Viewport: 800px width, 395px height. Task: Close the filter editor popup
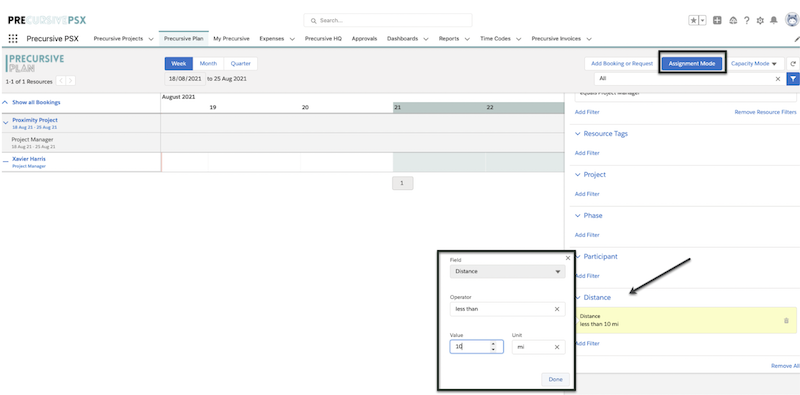click(568, 258)
